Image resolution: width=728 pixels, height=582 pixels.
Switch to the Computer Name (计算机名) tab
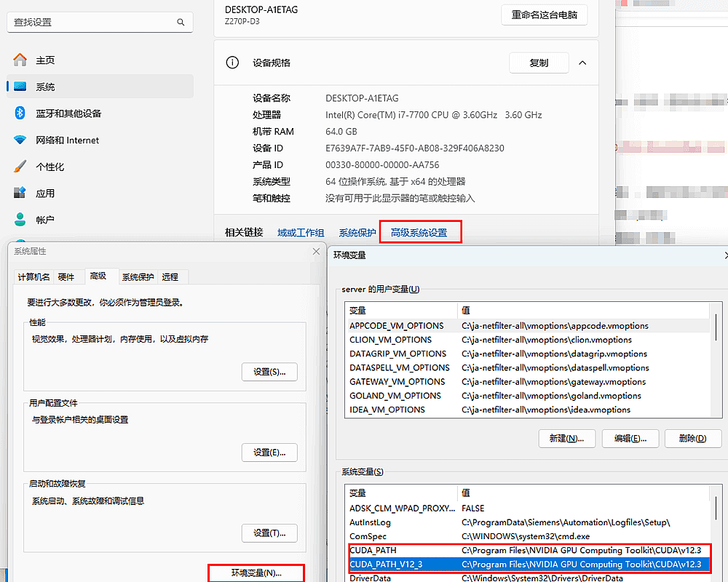[x=34, y=277]
